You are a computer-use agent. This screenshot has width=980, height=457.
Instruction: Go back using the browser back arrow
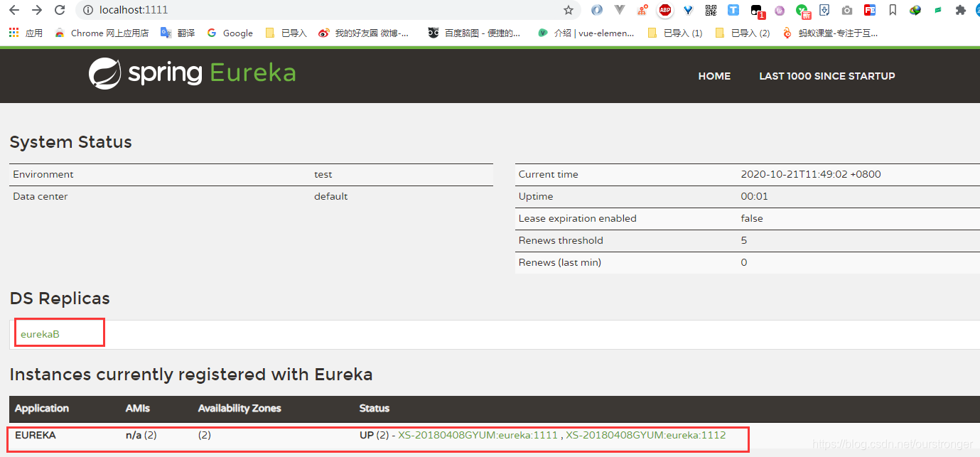tap(14, 10)
